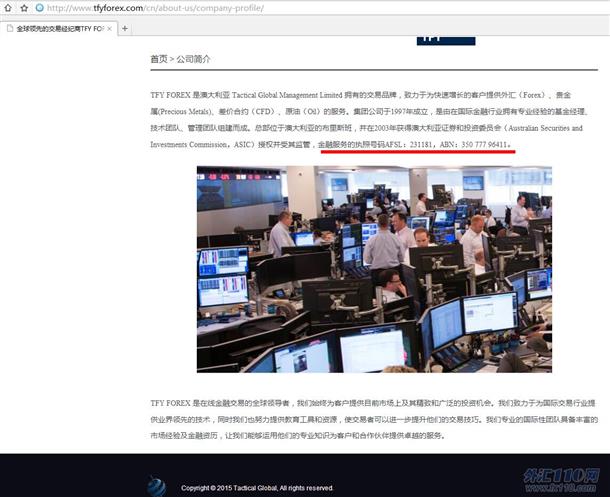This screenshot has height=497, width=610.
Task: Click the trading floor photo
Action: tap(374, 269)
